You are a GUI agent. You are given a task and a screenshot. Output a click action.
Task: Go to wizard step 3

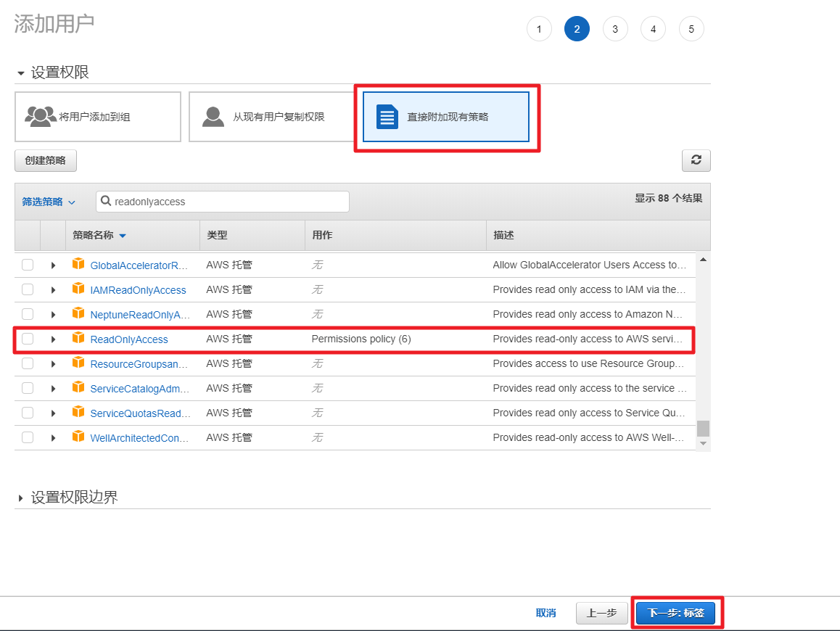tap(615, 29)
